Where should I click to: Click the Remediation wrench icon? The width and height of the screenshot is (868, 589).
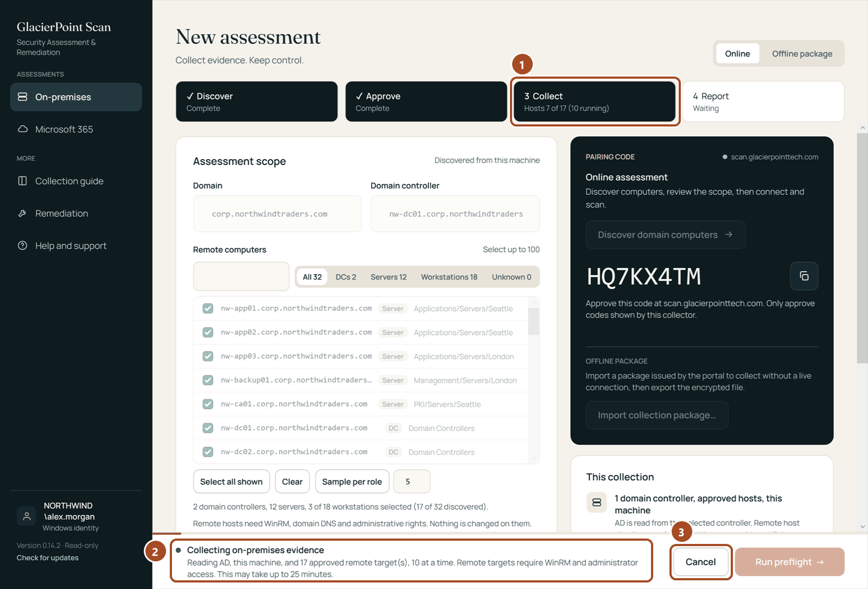[x=23, y=213]
